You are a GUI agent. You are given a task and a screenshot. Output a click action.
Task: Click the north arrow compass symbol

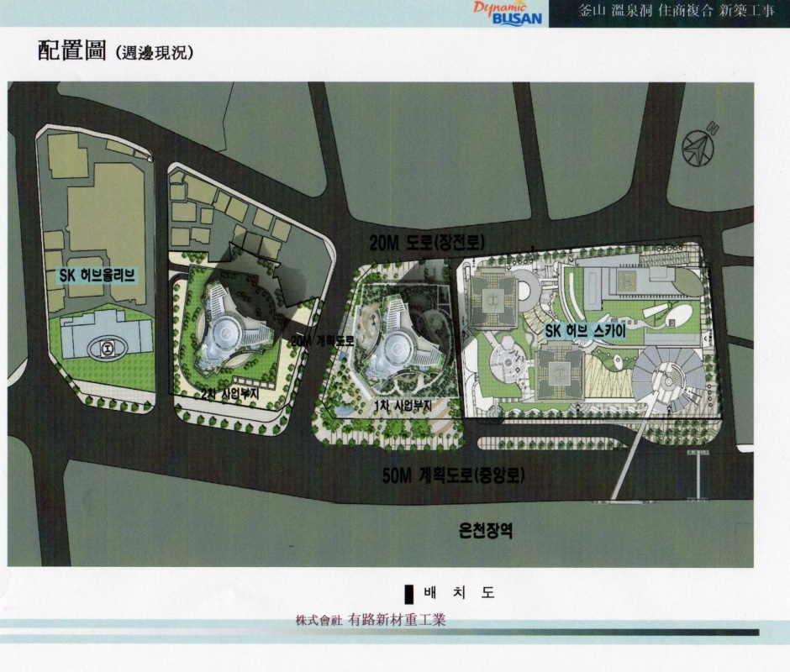[698, 145]
